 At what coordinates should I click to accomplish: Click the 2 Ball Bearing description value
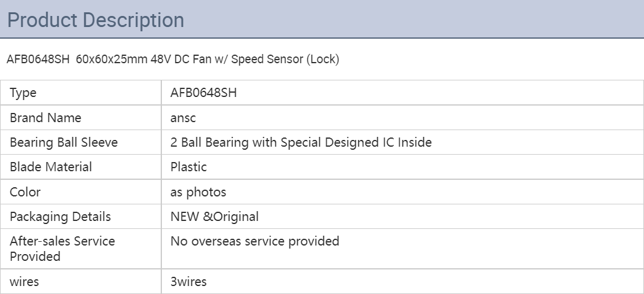[301, 142]
